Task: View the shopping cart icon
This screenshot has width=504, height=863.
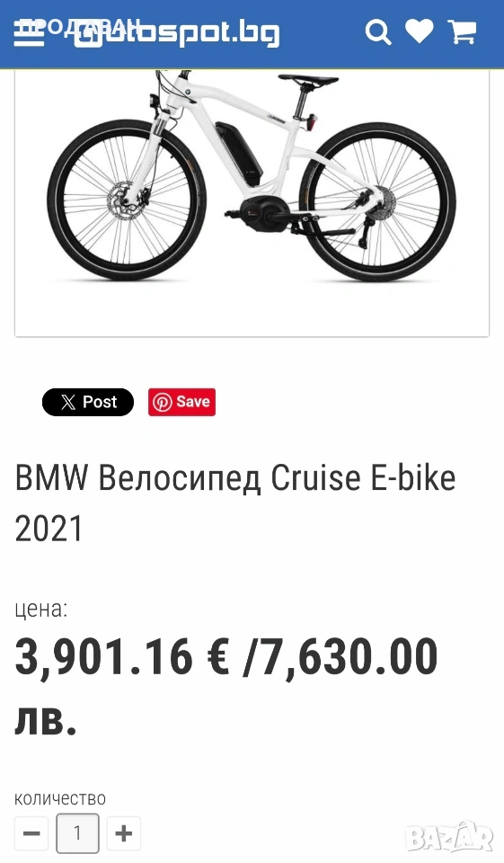Action: click(x=462, y=32)
